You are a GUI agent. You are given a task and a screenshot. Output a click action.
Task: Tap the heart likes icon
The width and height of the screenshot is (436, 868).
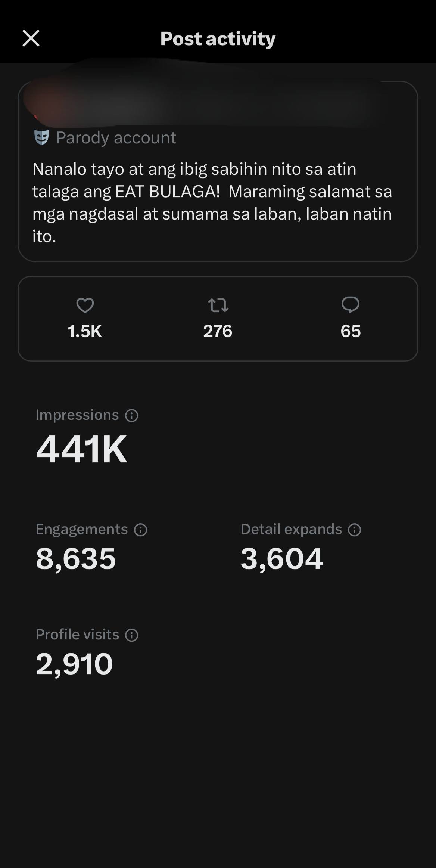(x=85, y=305)
